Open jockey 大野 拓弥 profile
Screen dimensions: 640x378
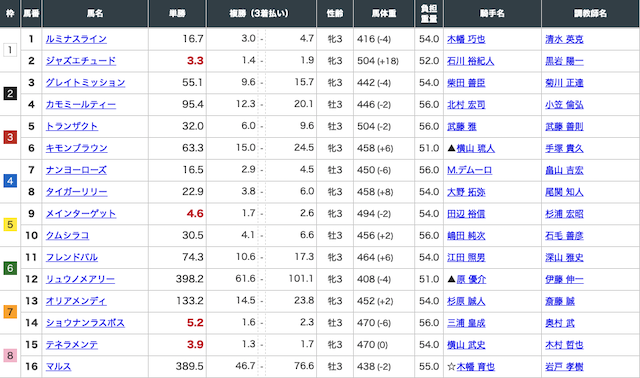[x=466, y=192]
